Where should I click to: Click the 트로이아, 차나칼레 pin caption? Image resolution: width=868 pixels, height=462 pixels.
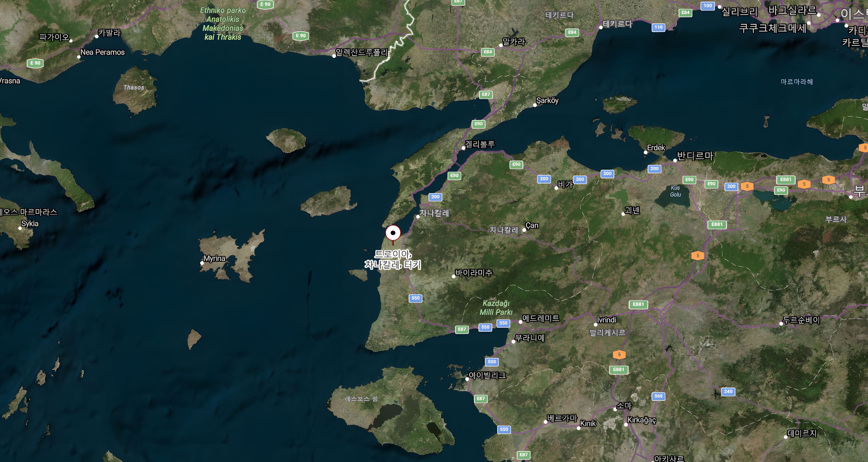click(x=393, y=260)
